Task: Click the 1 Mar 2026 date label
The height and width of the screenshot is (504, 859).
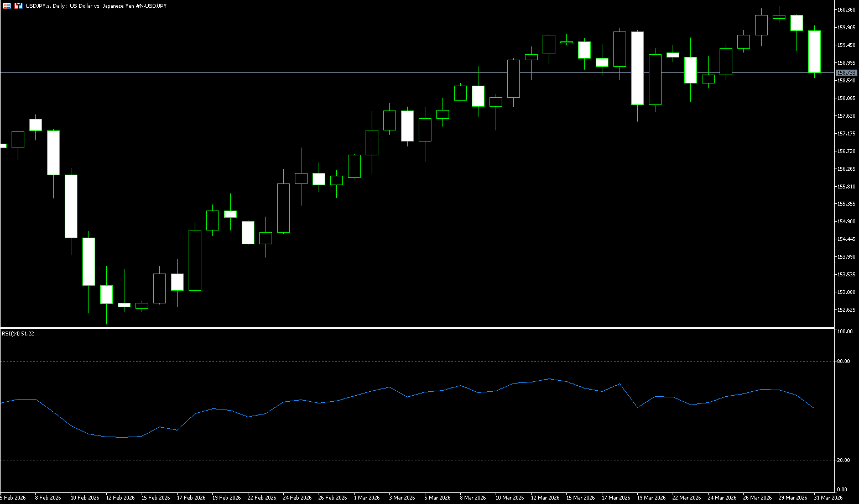Action: pyautogui.click(x=366, y=497)
